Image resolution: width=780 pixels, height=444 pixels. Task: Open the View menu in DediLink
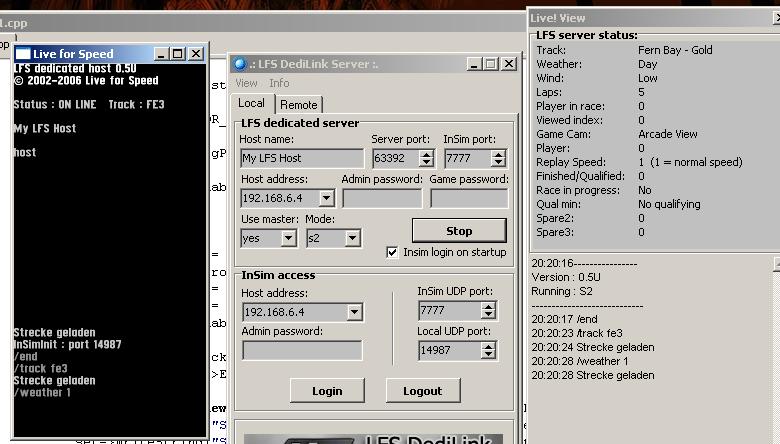click(x=246, y=83)
